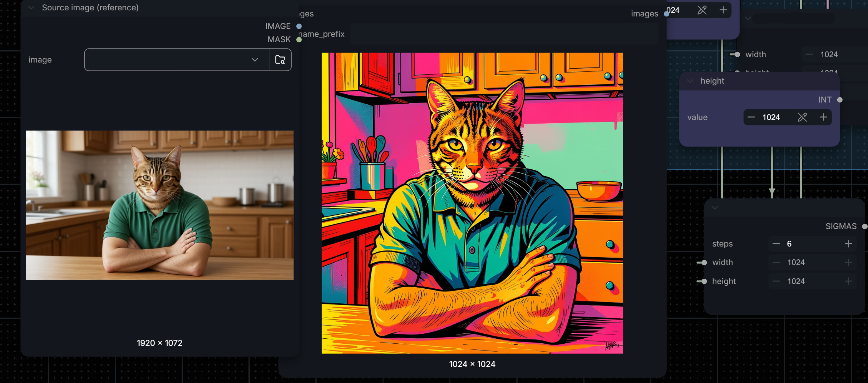Click the height value link-off icon
The image size is (868, 383).
pyautogui.click(x=802, y=117)
